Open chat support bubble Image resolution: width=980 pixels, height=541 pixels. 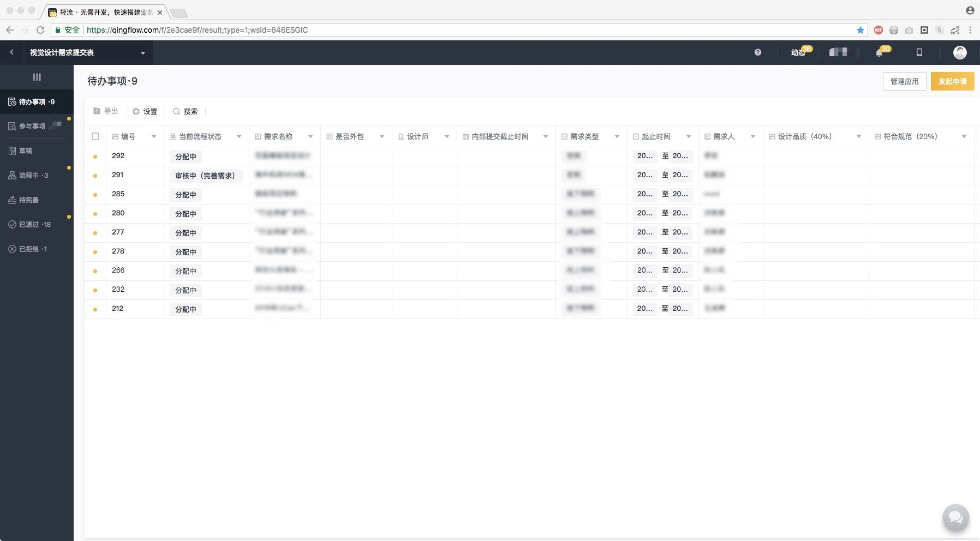click(x=956, y=517)
